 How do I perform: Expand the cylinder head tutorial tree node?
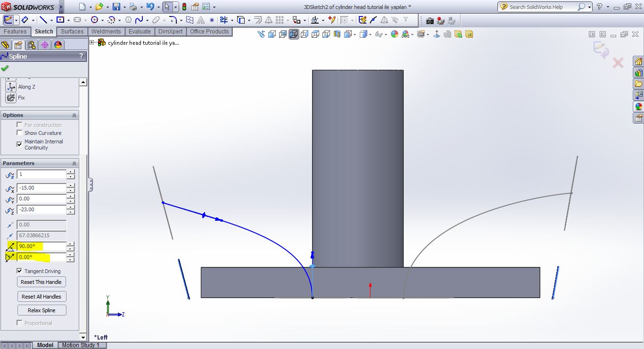click(x=92, y=42)
